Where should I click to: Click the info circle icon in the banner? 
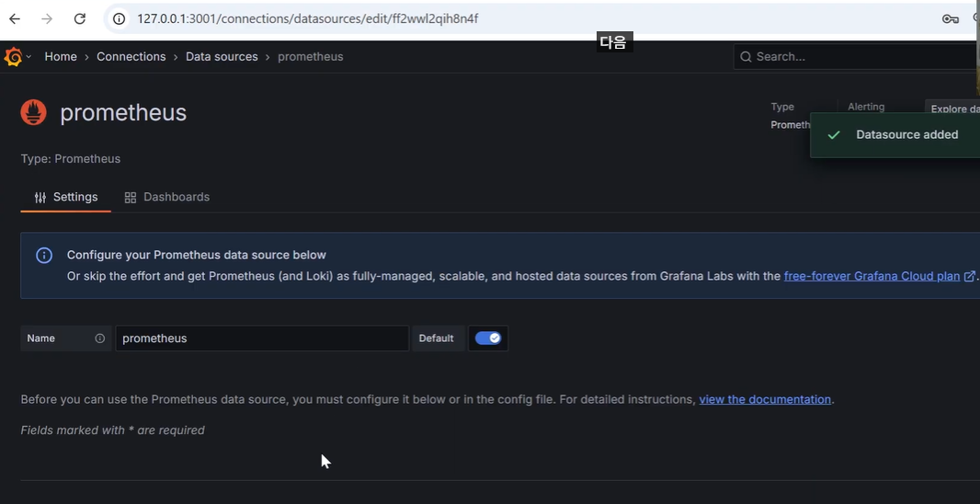(x=44, y=255)
